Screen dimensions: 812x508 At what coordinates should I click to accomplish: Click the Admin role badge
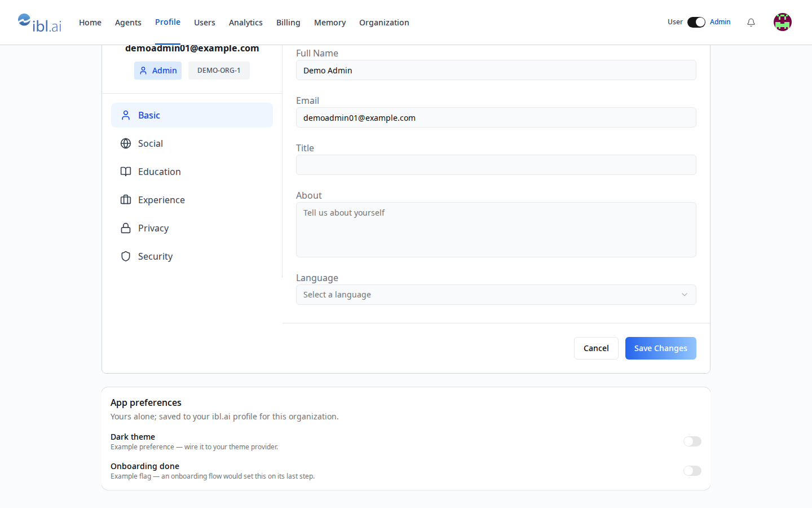[x=158, y=71]
